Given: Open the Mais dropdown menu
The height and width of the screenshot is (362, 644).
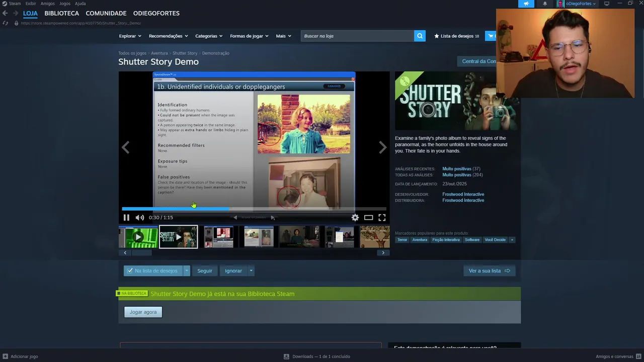Looking at the screenshot, I should [x=283, y=36].
